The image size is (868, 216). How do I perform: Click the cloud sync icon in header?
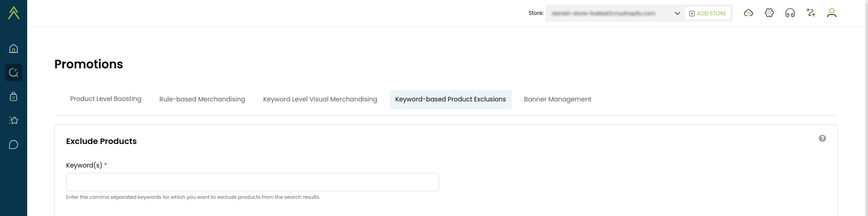748,13
